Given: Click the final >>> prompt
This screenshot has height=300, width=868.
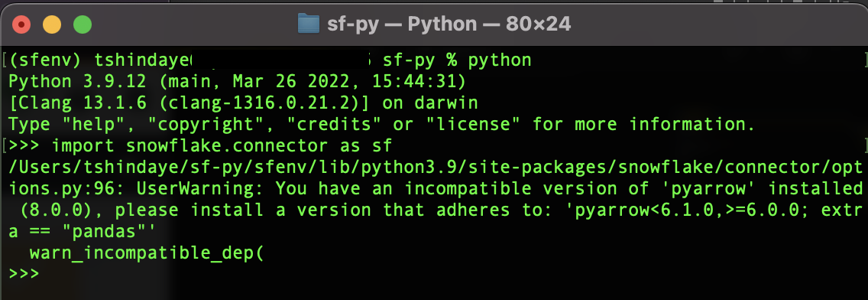Looking at the screenshot, I should coord(24,274).
